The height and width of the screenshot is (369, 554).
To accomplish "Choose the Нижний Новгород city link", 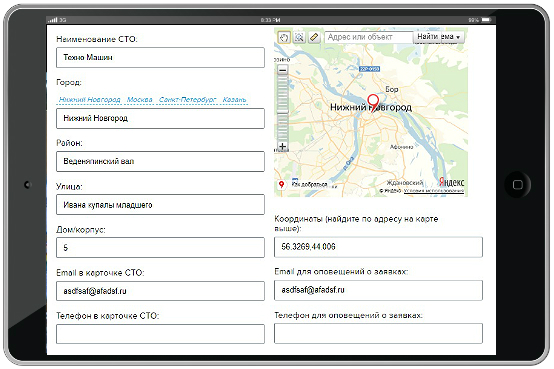I will (x=89, y=100).
